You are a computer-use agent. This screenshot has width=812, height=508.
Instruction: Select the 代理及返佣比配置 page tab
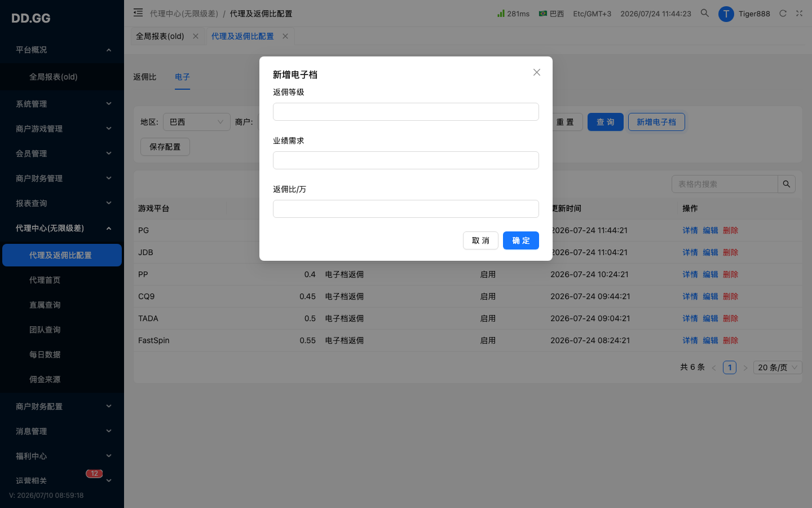tap(242, 36)
